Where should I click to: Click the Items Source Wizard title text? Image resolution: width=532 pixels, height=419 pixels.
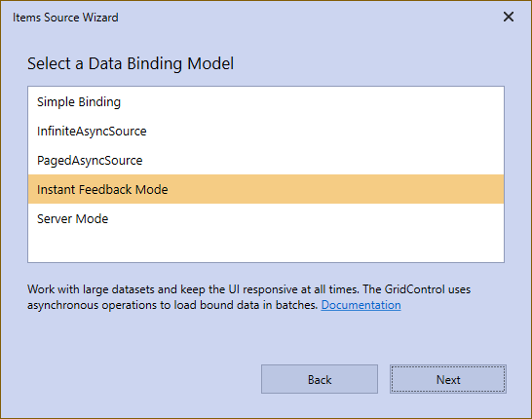65,18
